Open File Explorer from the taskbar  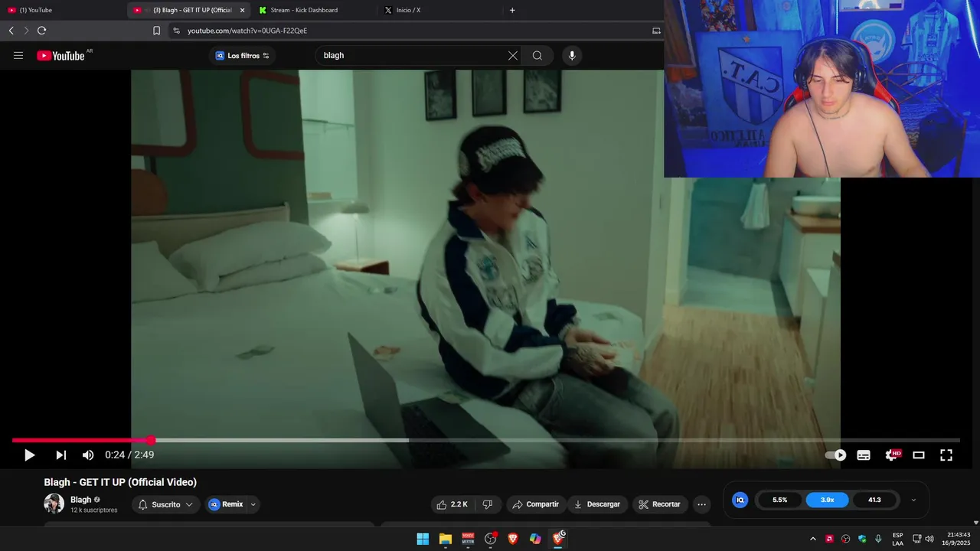(x=446, y=539)
